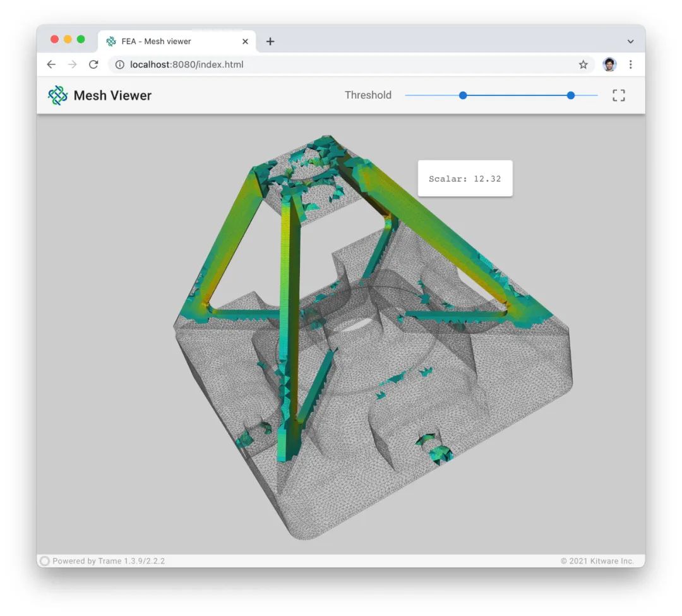Screen dimensions: 682x616
Task: Click the Trame busy indicator circle
Action: (x=45, y=561)
